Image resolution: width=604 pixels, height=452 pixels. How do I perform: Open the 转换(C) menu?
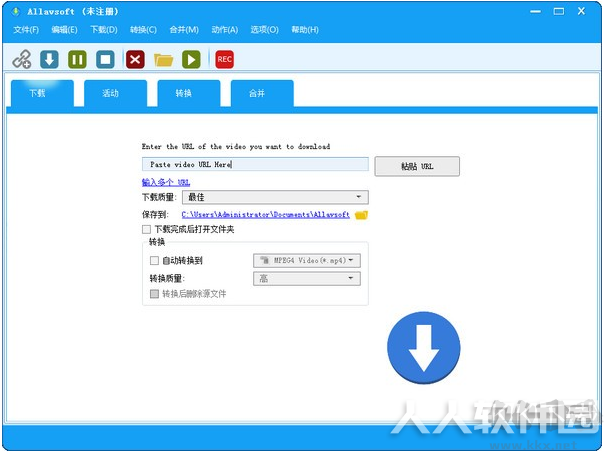point(143,30)
